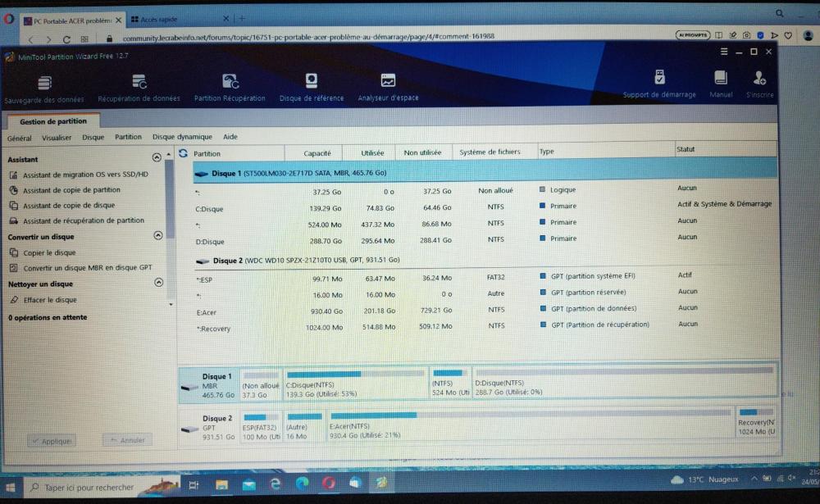Open the Disque dynamique menu
This screenshot has width=820, height=504.
point(182,137)
